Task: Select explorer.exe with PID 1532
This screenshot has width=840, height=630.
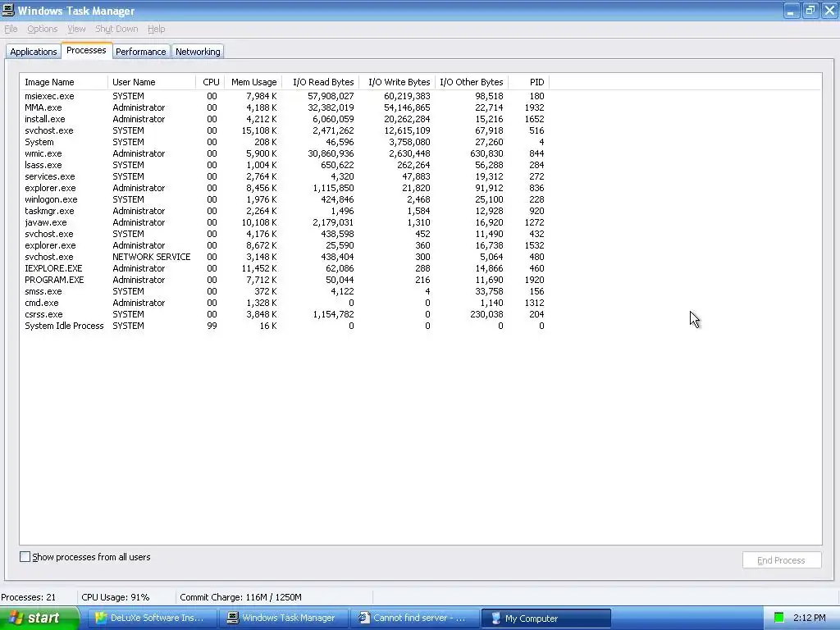Action: point(285,245)
